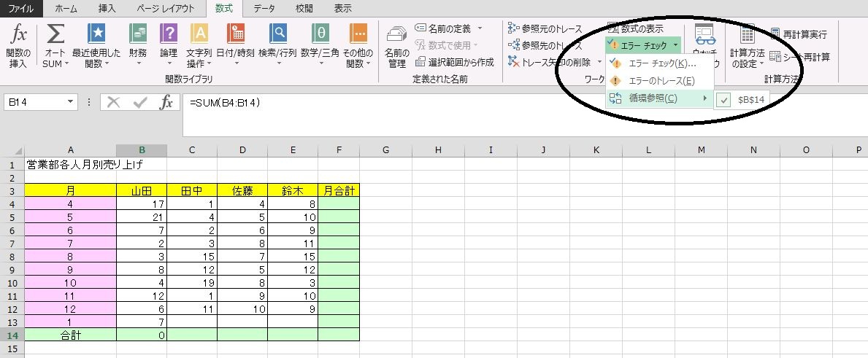
Task: Open the 論理 (Logical) functions icon
Action: [x=169, y=35]
